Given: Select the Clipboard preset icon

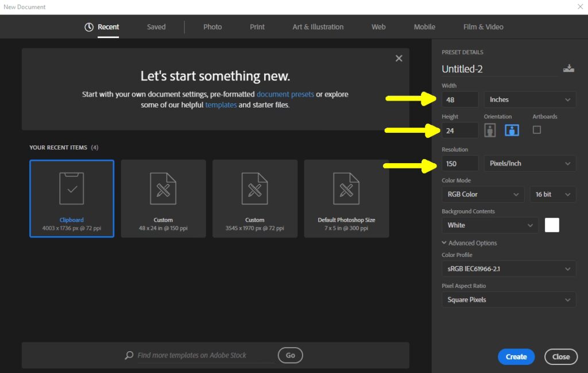Looking at the screenshot, I should click(72, 188).
